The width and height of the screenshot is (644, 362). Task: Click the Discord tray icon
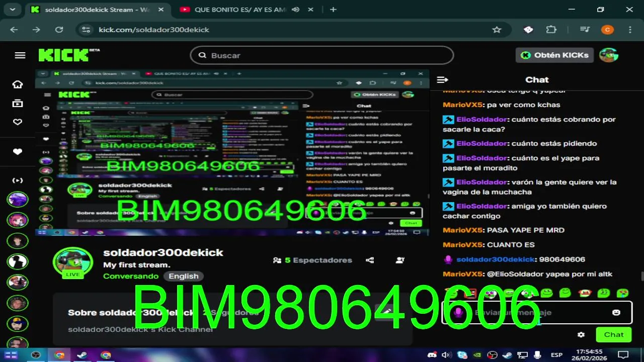coord(432,355)
